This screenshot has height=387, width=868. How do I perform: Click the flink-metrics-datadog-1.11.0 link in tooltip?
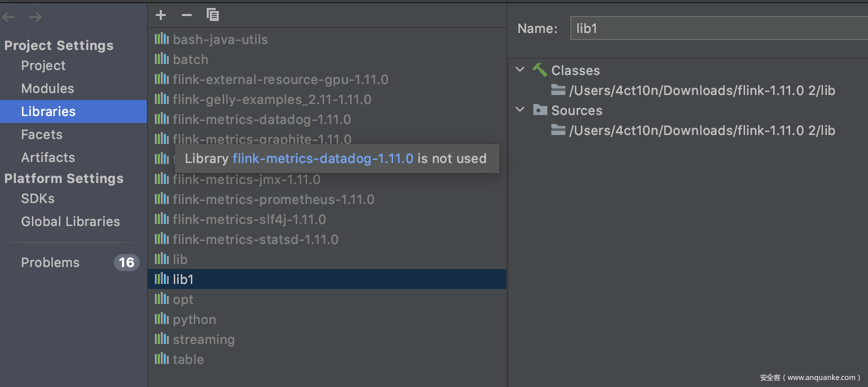point(323,158)
